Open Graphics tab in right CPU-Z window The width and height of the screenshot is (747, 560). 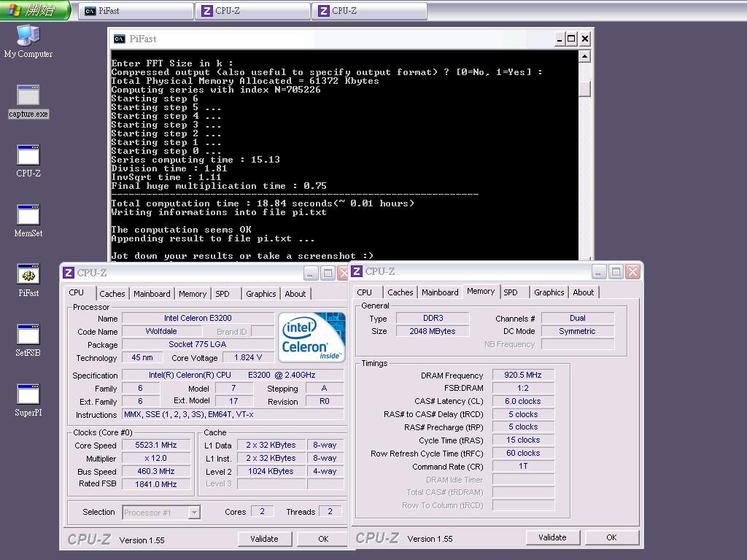[549, 292]
